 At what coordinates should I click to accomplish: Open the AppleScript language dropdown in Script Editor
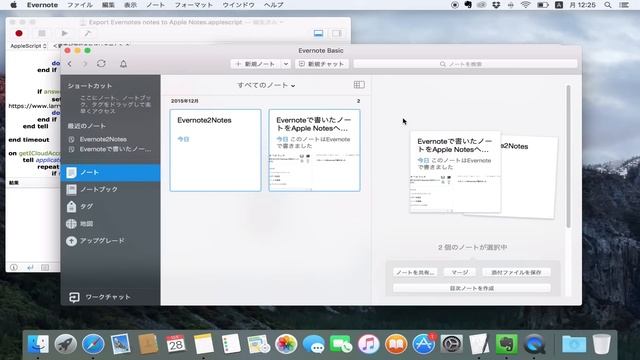point(28,46)
